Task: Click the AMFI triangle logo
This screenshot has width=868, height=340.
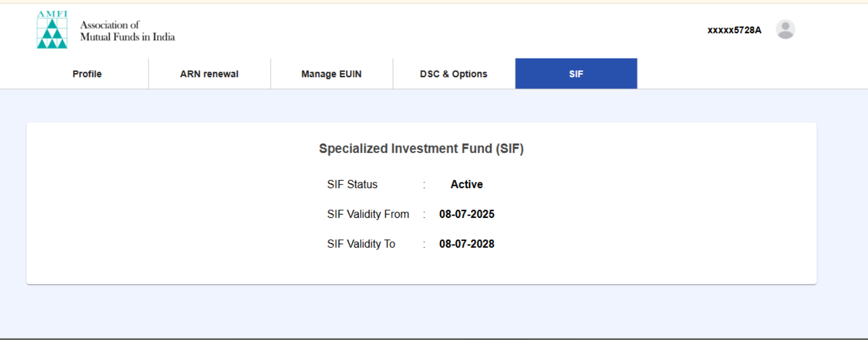Action: pyautogui.click(x=52, y=30)
